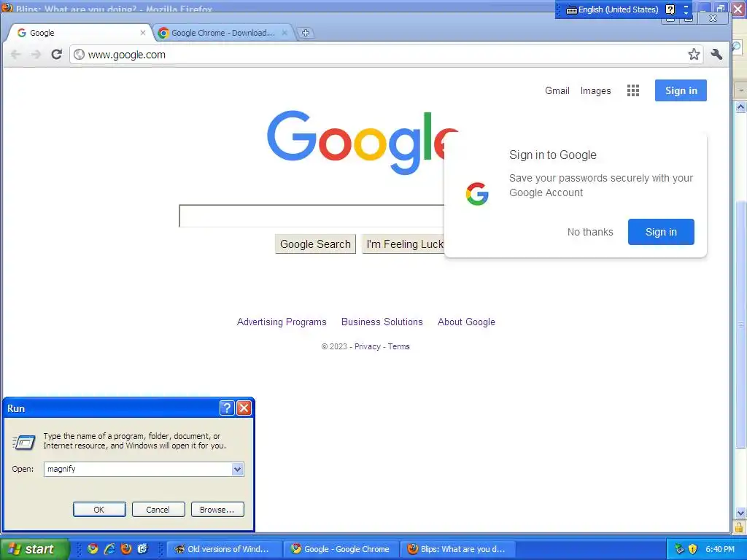Launch Internet Explorer from quick launch
Screen dimensions: 747x560
109,549
